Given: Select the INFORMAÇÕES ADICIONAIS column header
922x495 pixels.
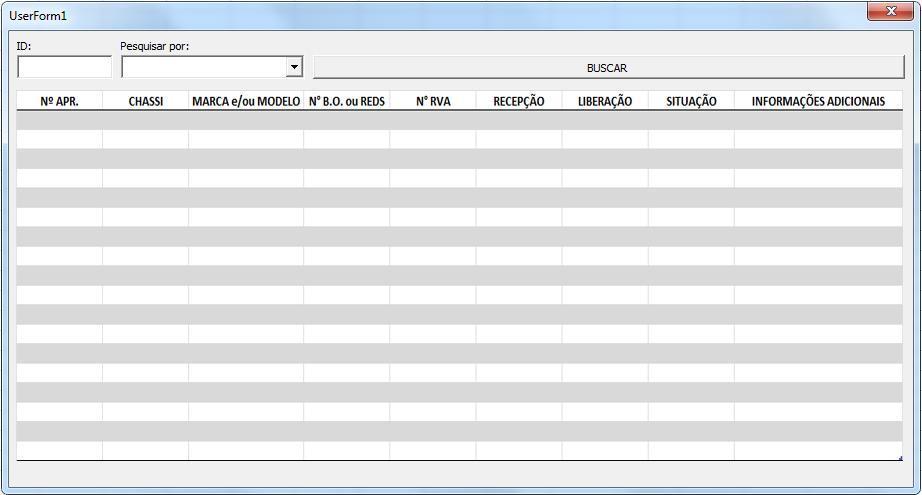Looking at the screenshot, I should tap(818, 101).
